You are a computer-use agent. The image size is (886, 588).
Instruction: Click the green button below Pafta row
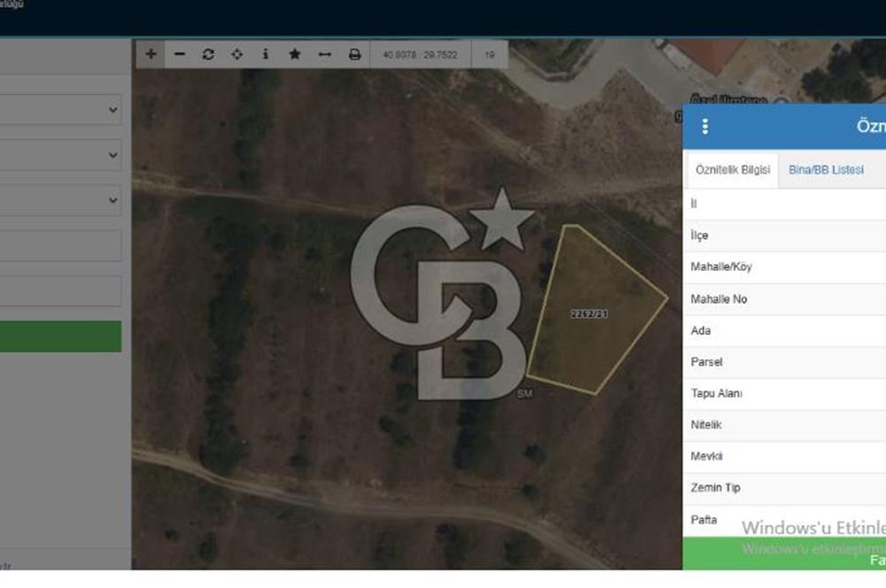(x=784, y=553)
